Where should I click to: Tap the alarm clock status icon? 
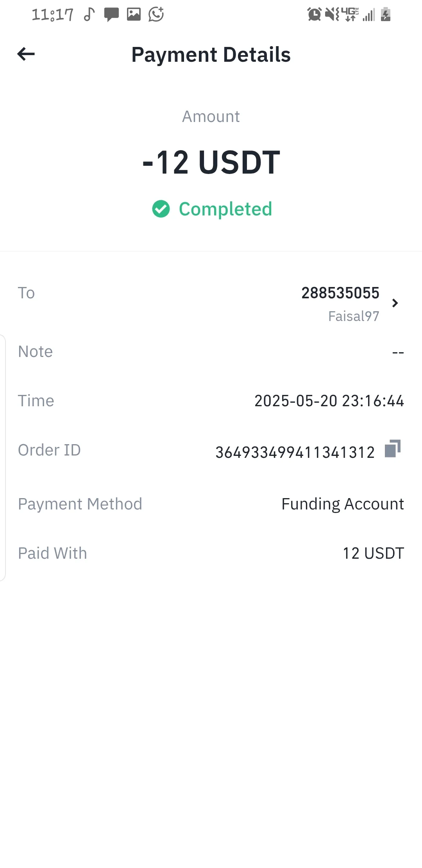tap(315, 14)
